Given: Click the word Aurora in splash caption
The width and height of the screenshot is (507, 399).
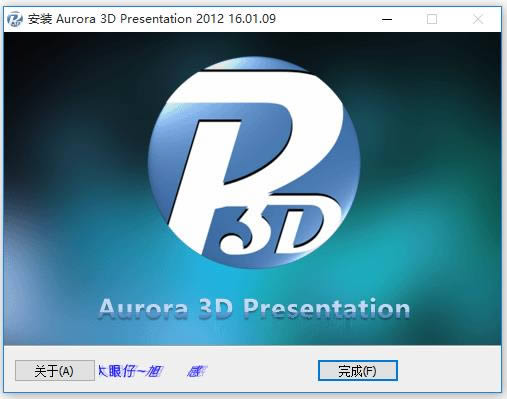Looking at the screenshot, I should click(143, 309).
